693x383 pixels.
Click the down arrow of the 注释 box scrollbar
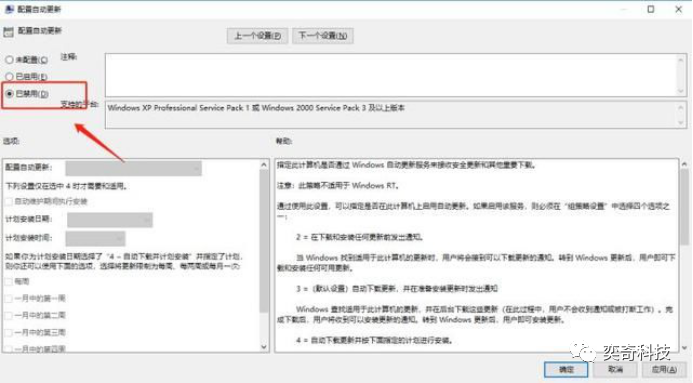[x=681, y=91]
